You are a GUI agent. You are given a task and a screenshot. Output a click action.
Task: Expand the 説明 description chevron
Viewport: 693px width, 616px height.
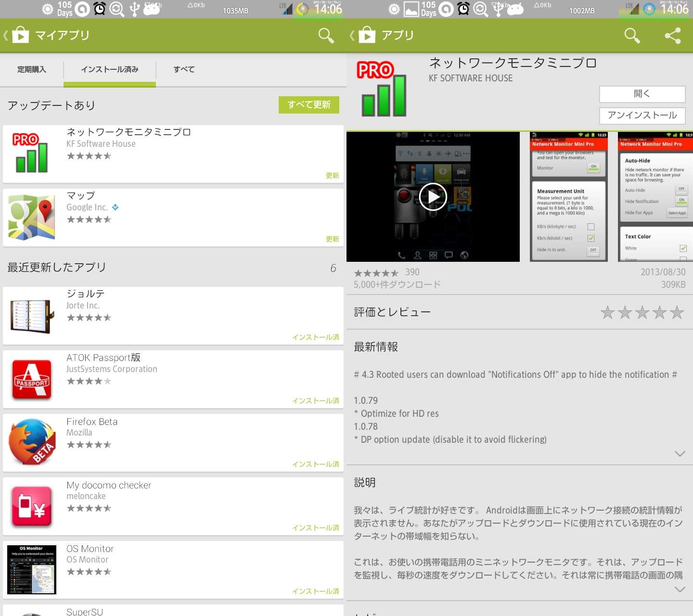[x=680, y=590]
